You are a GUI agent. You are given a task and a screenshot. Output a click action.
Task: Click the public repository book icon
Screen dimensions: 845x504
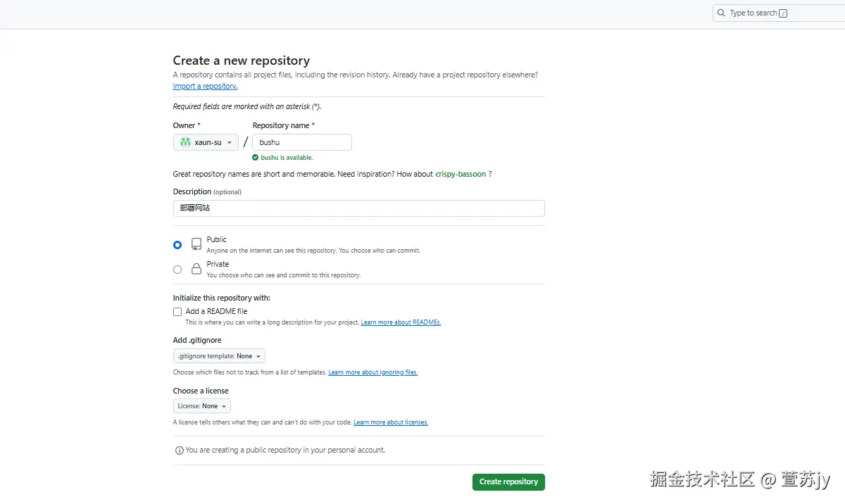196,244
